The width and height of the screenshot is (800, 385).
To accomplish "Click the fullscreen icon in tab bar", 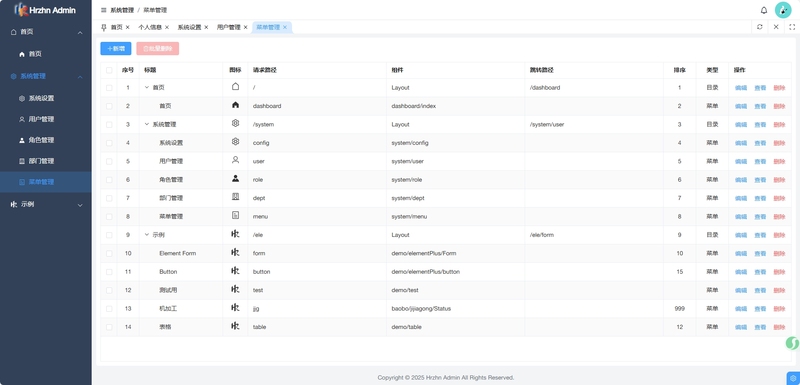I will click(792, 27).
